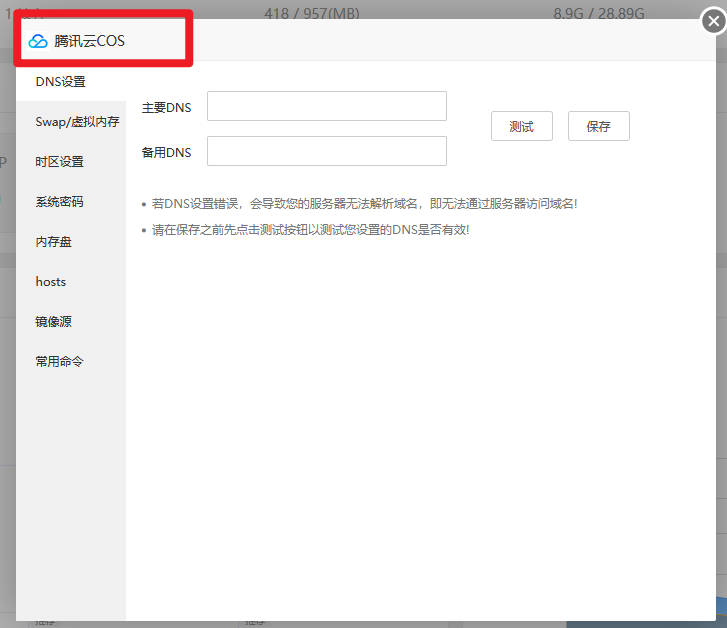
Task: Click the 腾讯云COS title text
Action: [x=89, y=41]
